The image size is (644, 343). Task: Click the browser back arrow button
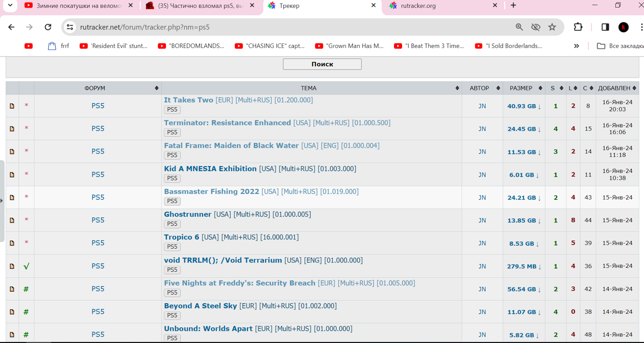[x=11, y=27]
